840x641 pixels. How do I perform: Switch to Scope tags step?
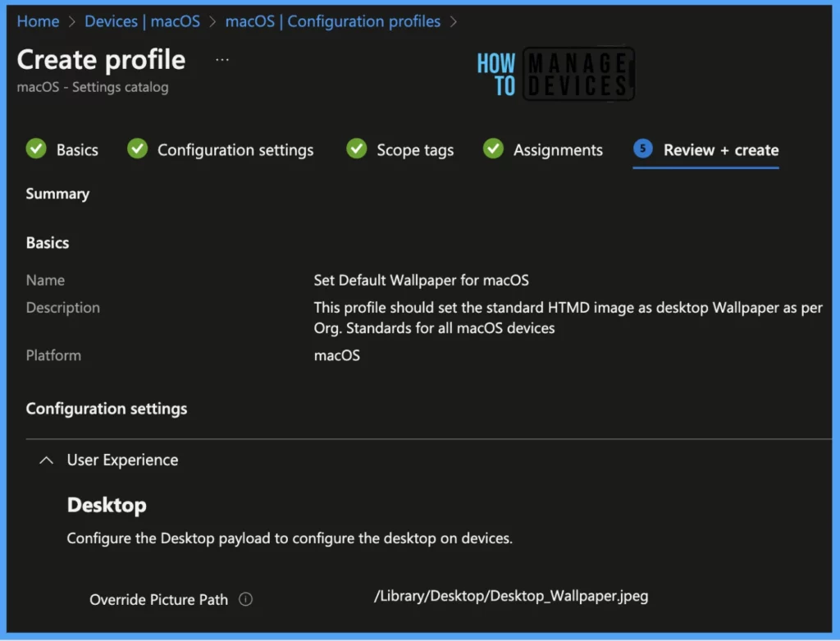[x=415, y=150]
